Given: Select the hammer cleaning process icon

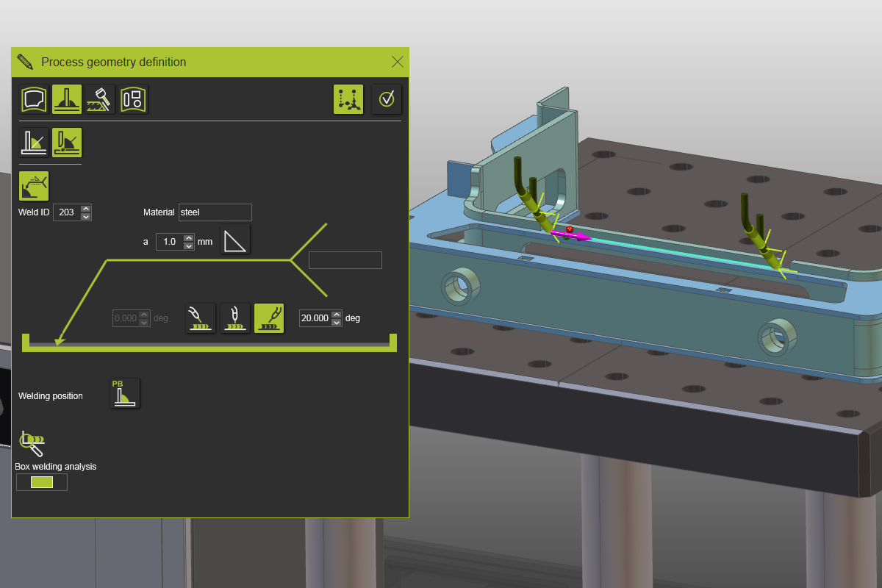Looking at the screenshot, I should [x=99, y=99].
